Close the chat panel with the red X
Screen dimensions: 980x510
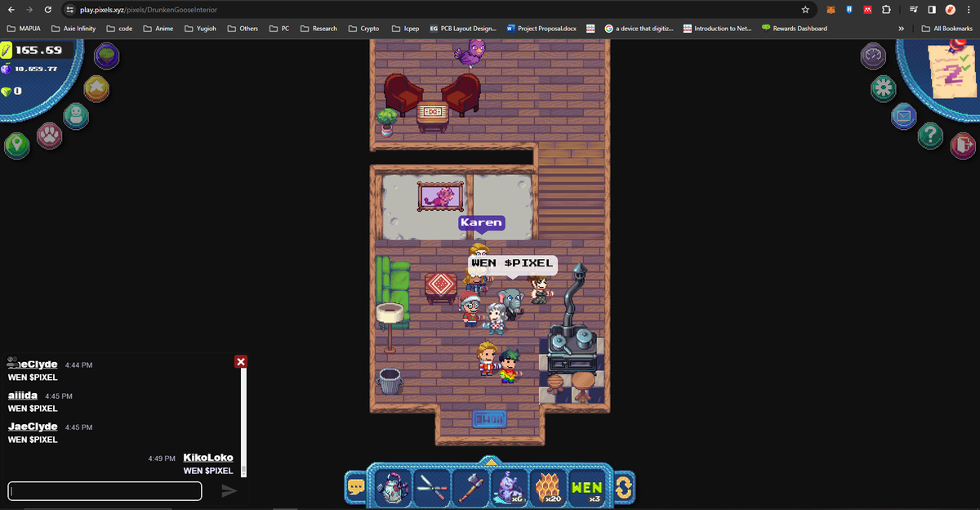pyautogui.click(x=241, y=361)
